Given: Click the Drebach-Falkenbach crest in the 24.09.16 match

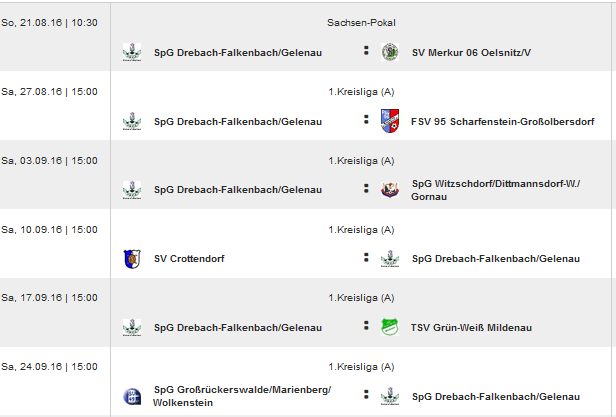Looking at the screenshot, I should 390,396.
